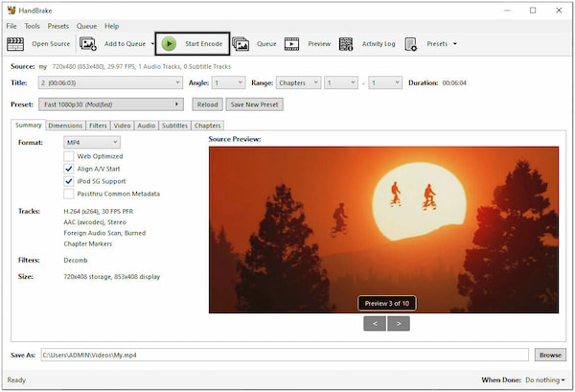The height and width of the screenshot is (392, 575).
Task: Open the When Done dropdown Do nothing
Action: click(x=545, y=380)
